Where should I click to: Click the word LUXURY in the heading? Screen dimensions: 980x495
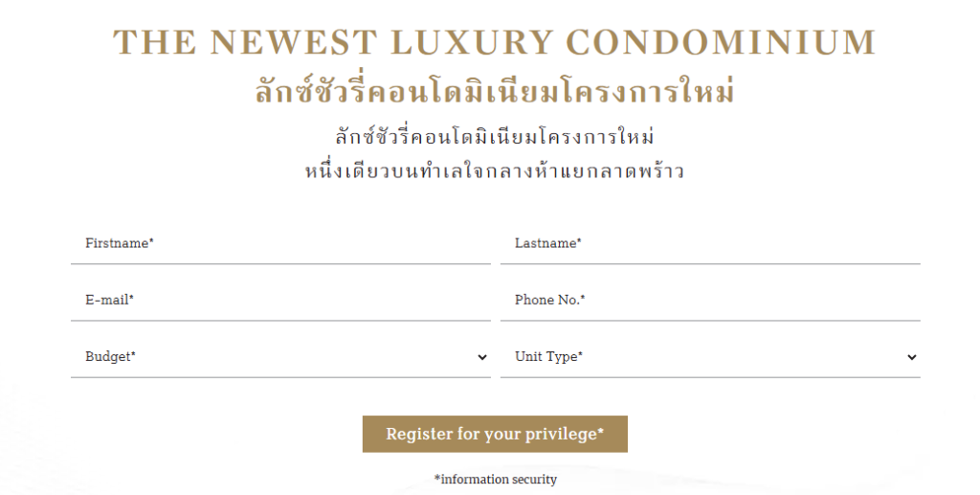pyautogui.click(x=472, y=42)
